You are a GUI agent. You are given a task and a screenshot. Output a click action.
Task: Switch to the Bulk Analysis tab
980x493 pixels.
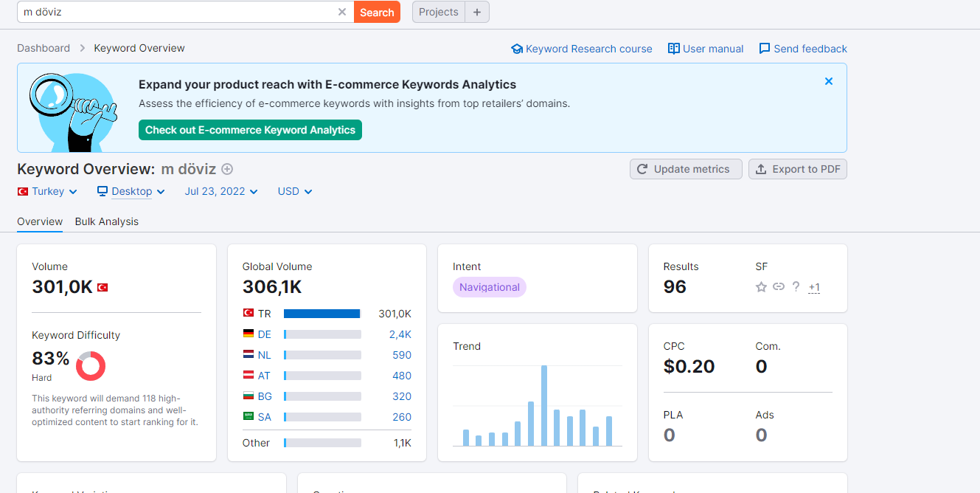[107, 221]
